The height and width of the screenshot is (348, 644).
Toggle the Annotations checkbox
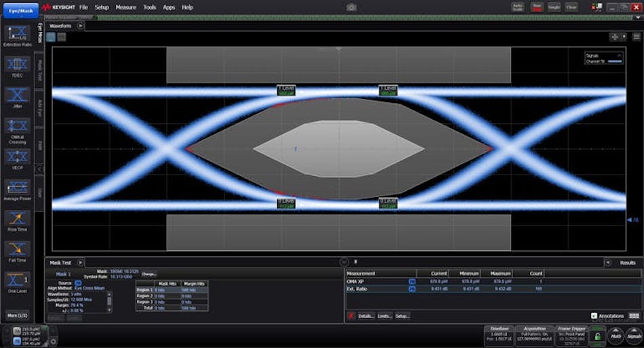point(595,316)
